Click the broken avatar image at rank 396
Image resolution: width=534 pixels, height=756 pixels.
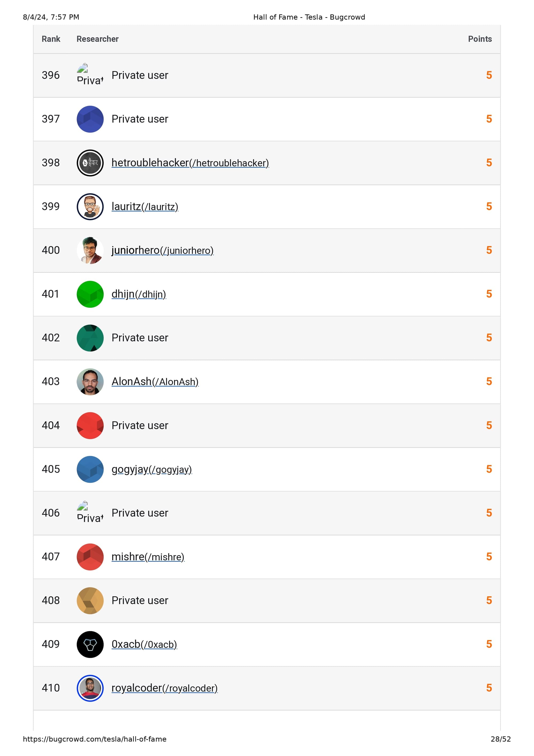click(x=83, y=68)
